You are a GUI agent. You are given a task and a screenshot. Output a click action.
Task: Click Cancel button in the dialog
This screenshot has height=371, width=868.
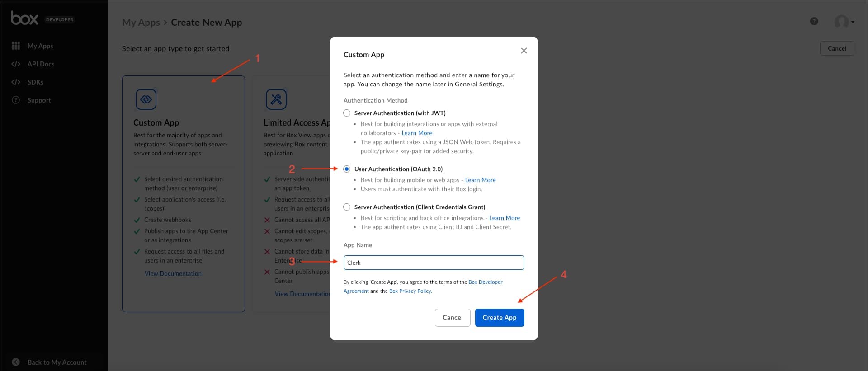(x=453, y=318)
